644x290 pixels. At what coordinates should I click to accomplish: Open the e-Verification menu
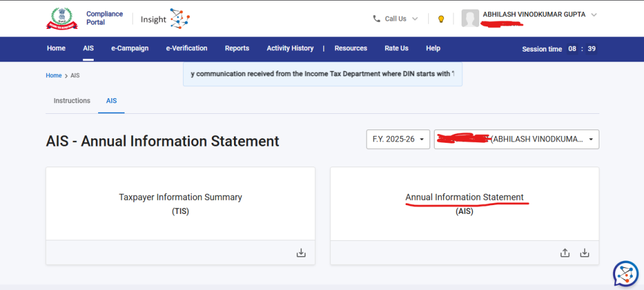coord(186,48)
